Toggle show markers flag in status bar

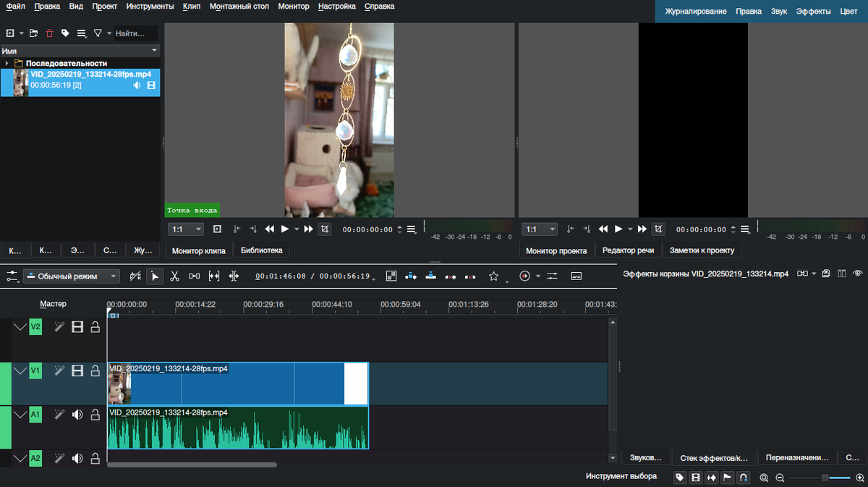pyautogui.click(x=727, y=478)
